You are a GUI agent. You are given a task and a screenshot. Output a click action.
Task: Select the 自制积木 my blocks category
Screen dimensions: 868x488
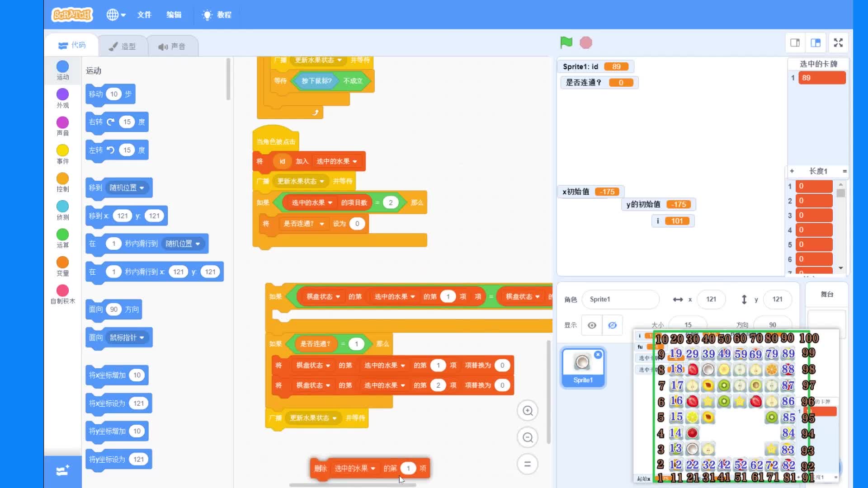point(63,295)
